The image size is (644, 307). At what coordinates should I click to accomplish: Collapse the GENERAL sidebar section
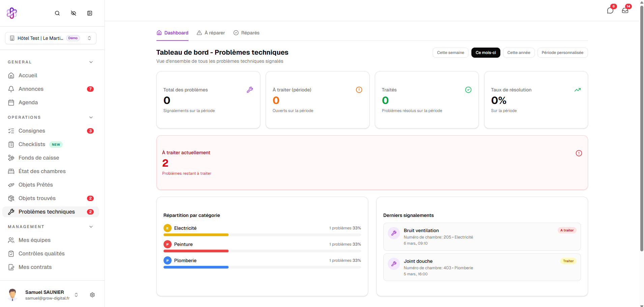pos(91,62)
